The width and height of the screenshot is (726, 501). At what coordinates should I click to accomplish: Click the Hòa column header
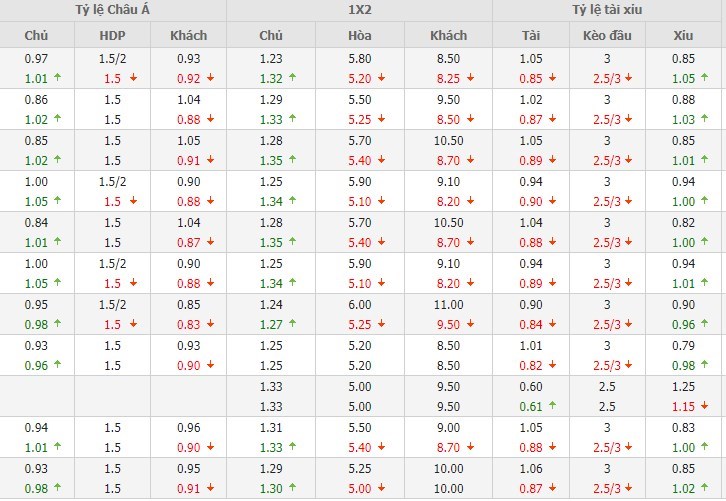pos(359,36)
